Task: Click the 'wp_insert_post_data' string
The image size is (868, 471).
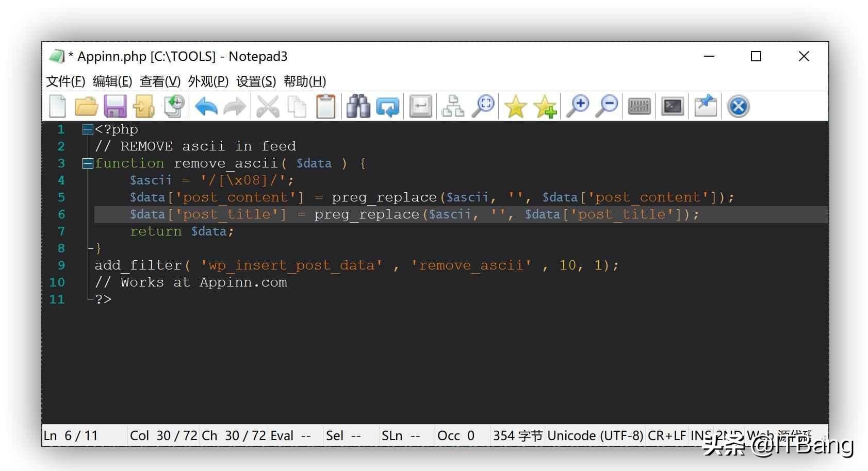Action: click(x=291, y=265)
